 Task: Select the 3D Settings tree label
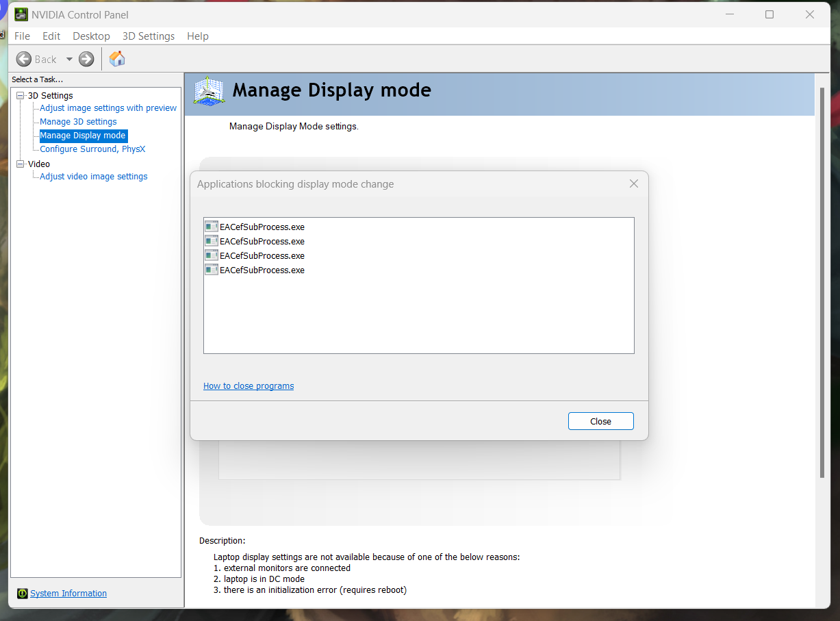pos(51,96)
